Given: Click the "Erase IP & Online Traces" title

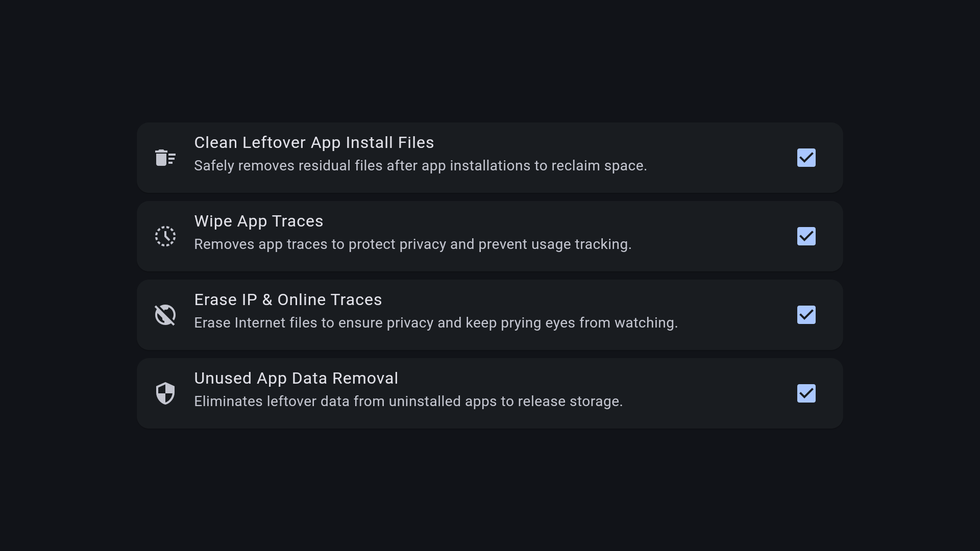Looking at the screenshot, I should [288, 300].
